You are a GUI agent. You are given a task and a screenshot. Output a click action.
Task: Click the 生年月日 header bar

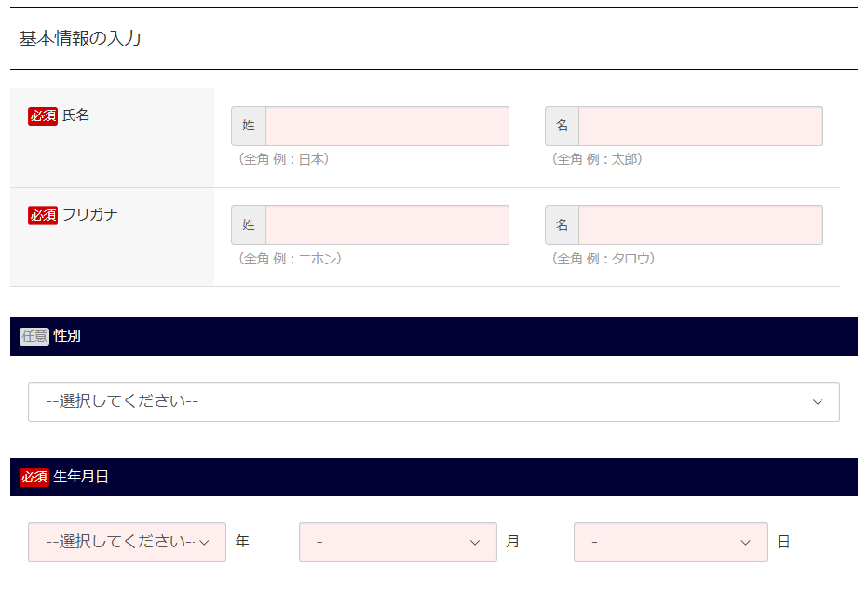tap(434, 477)
